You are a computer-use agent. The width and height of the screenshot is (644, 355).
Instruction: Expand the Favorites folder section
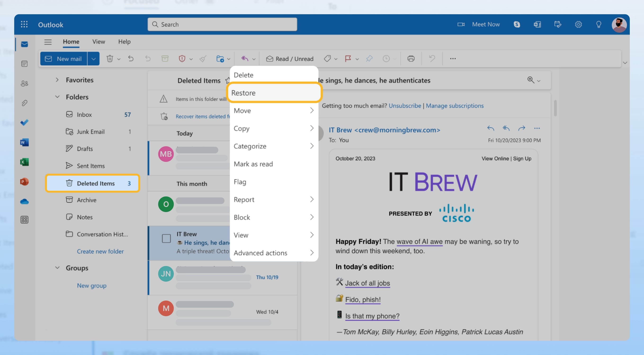click(56, 80)
